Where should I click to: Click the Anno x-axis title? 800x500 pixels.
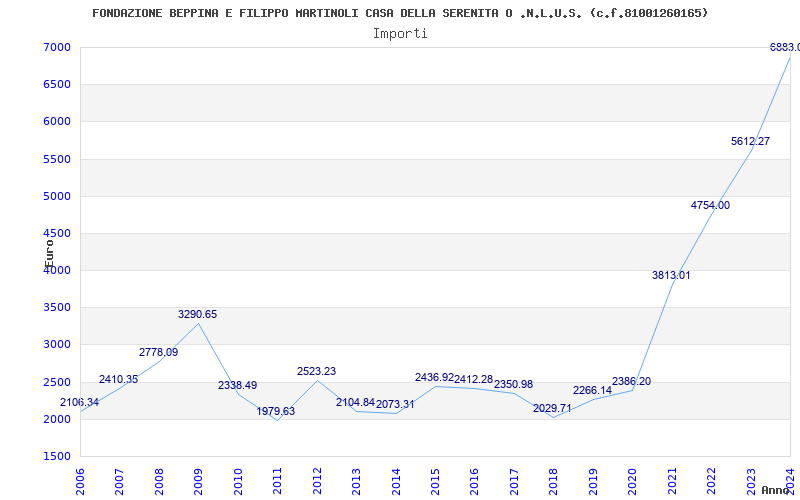(776, 490)
